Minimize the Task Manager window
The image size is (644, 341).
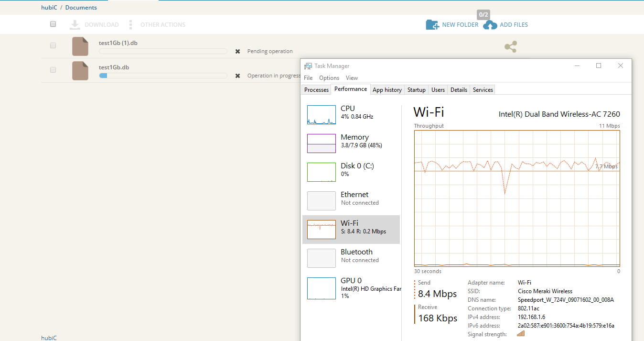[577, 66]
